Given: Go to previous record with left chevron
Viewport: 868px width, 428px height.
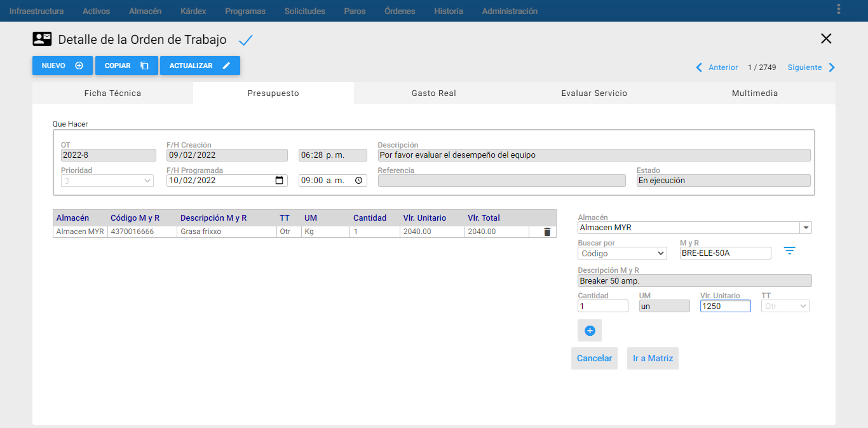Looking at the screenshot, I should 699,67.
